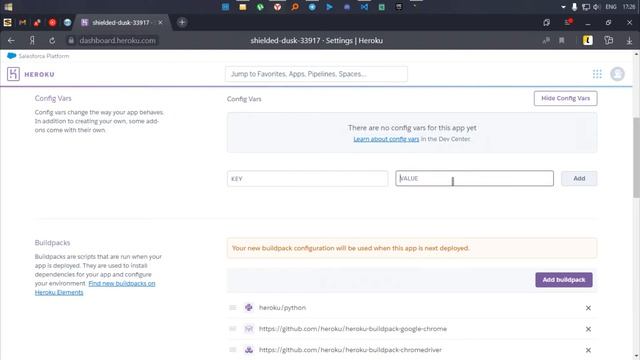This screenshot has width=640, height=360.
Task: Switch to the Gmail pinned tab
Action: 22,22
